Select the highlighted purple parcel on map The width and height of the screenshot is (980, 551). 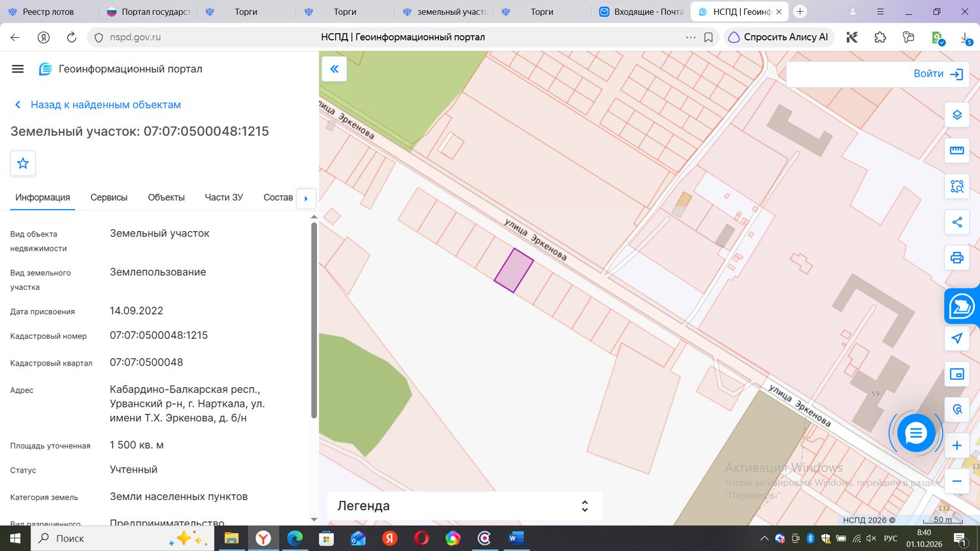point(514,270)
